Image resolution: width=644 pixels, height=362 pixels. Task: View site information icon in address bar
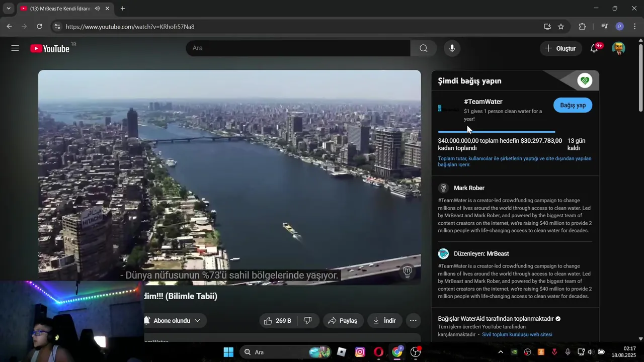57,27
